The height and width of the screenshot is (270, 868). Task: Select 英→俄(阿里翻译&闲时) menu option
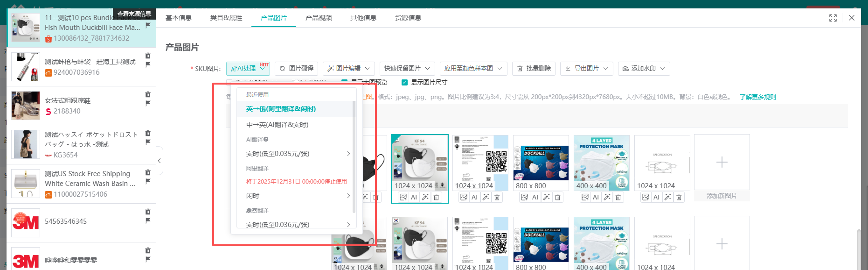point(281,109)
